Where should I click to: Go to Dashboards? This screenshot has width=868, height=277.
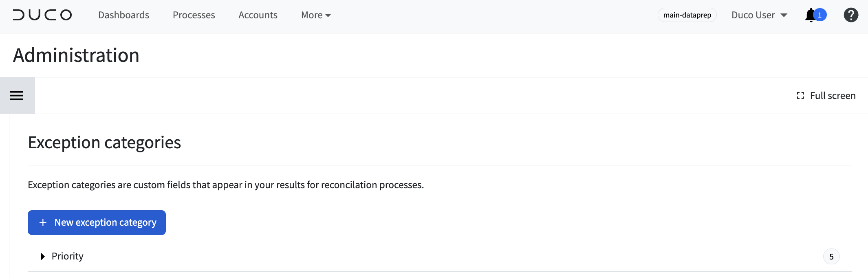124,15
